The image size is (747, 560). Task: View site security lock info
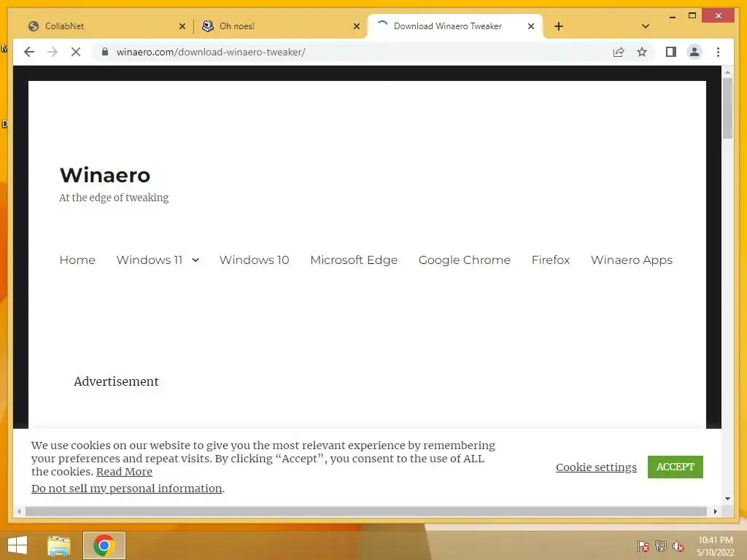click(105, 52)
